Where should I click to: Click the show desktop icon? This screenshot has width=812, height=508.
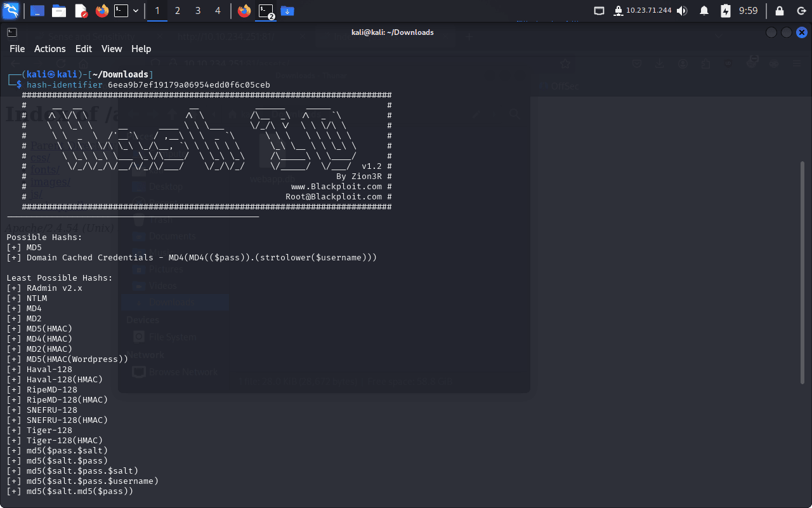37,11
